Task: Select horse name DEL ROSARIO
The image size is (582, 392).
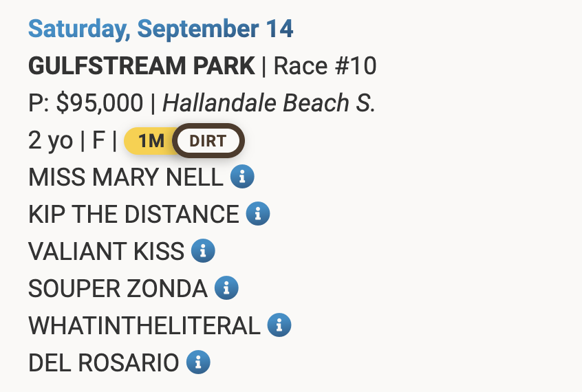Action: pos(104,362)
